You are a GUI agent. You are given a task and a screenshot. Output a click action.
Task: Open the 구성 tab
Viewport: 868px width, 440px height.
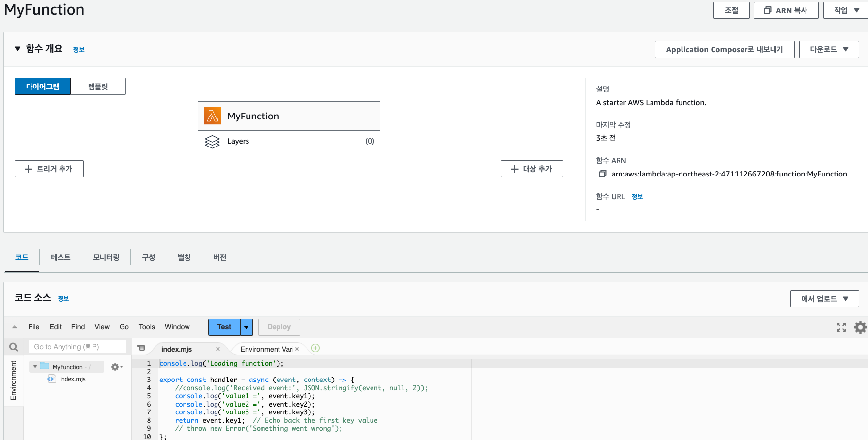point(149,257)
